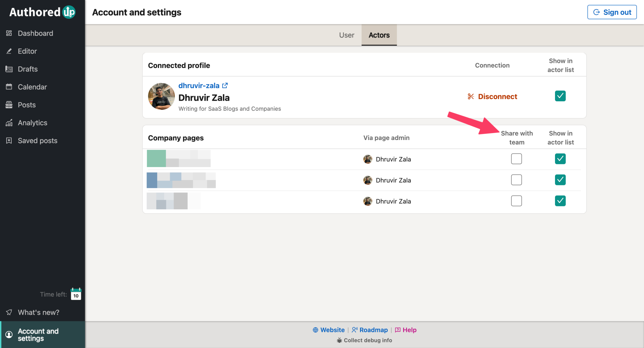Select the Actors tab

(x=379, y=35)
